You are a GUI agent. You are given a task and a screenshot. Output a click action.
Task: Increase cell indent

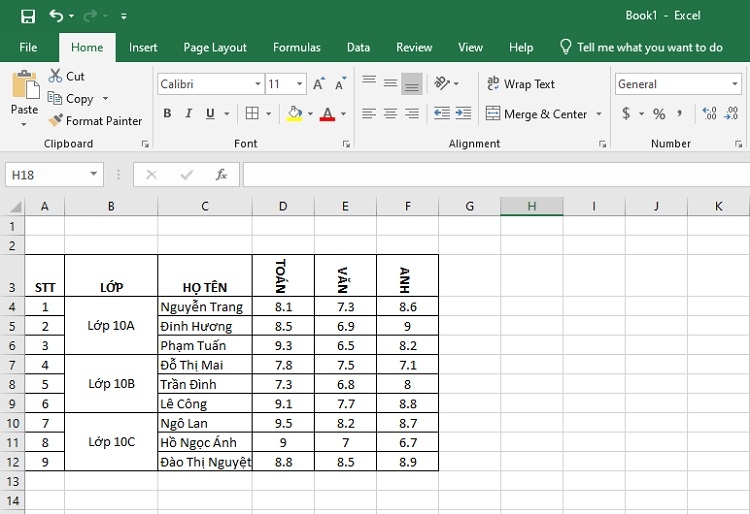pyautogui.click(x=463, y=113)
